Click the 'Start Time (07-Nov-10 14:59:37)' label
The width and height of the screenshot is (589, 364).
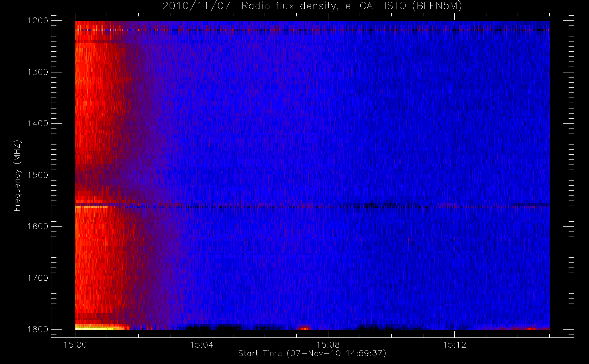click(x=312, y=353)
